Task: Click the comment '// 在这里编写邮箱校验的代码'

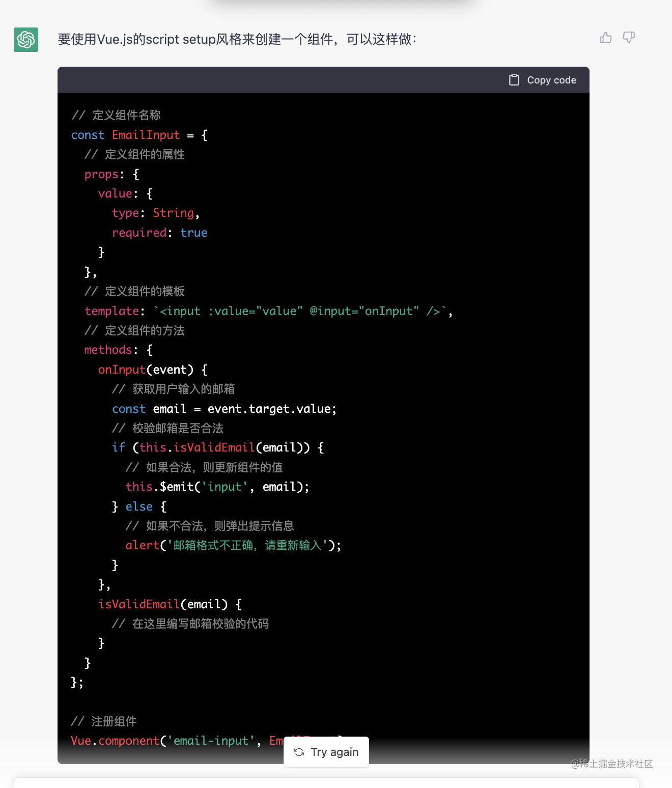Action: coord(190,624)
